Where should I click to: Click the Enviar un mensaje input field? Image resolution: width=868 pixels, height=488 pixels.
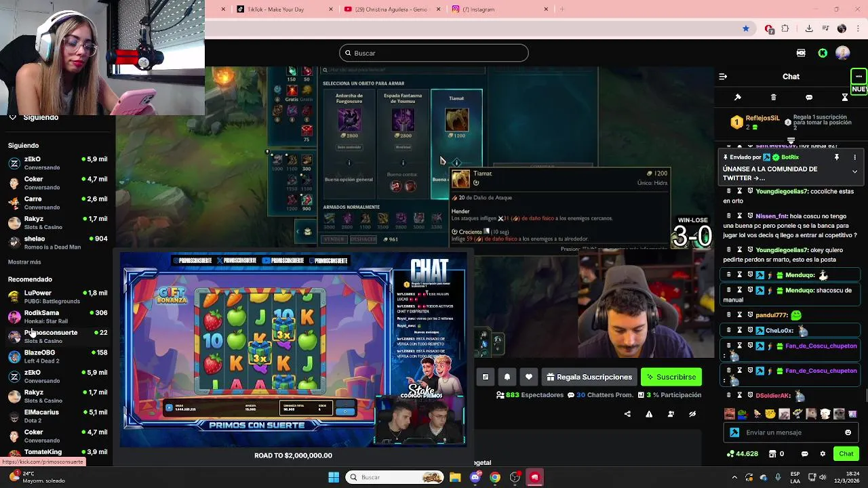[791, 432]
